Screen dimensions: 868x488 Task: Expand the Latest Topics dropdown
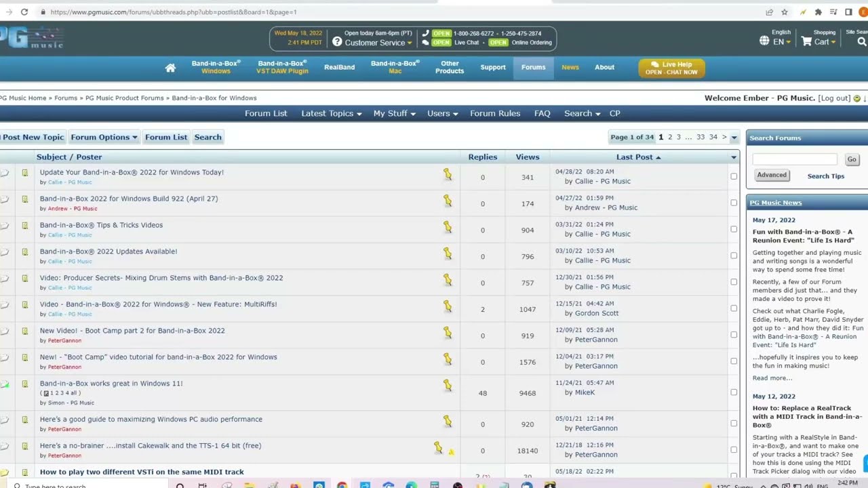pyautogui.click(x=332, y=113)
